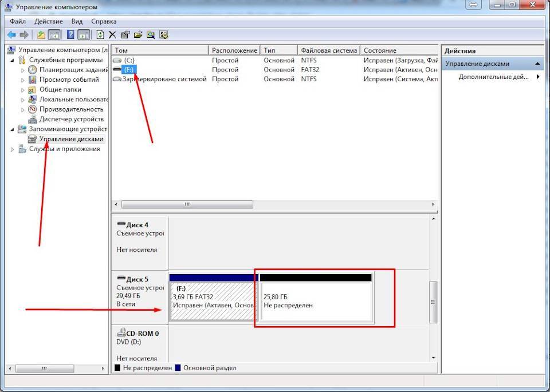Screen dimensions: 550x392
Task: Click the magnifier search icon in toolbar
Action: click(150, 35)
